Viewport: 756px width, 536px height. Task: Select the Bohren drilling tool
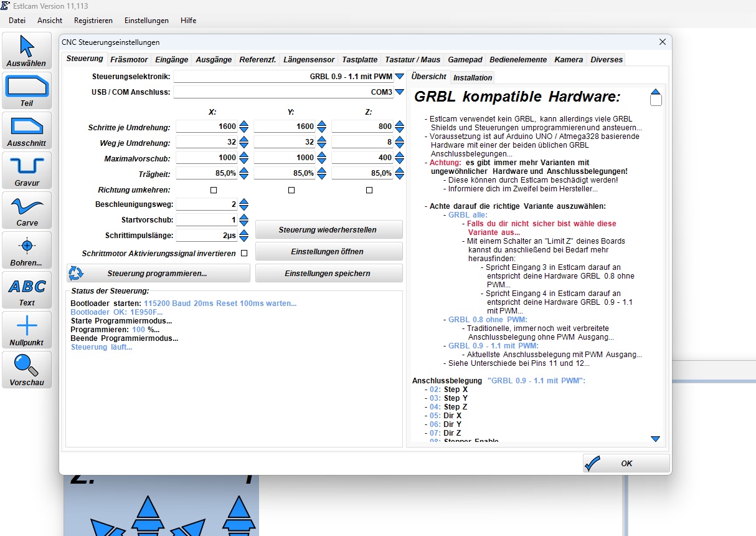pyautogui.click(x=27, y=250)
